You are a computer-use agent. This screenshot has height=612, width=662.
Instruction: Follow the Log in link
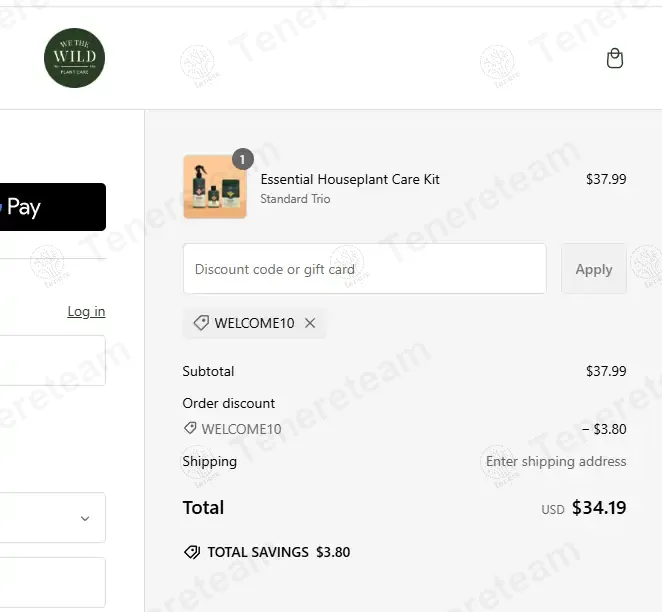click(86, 311)
